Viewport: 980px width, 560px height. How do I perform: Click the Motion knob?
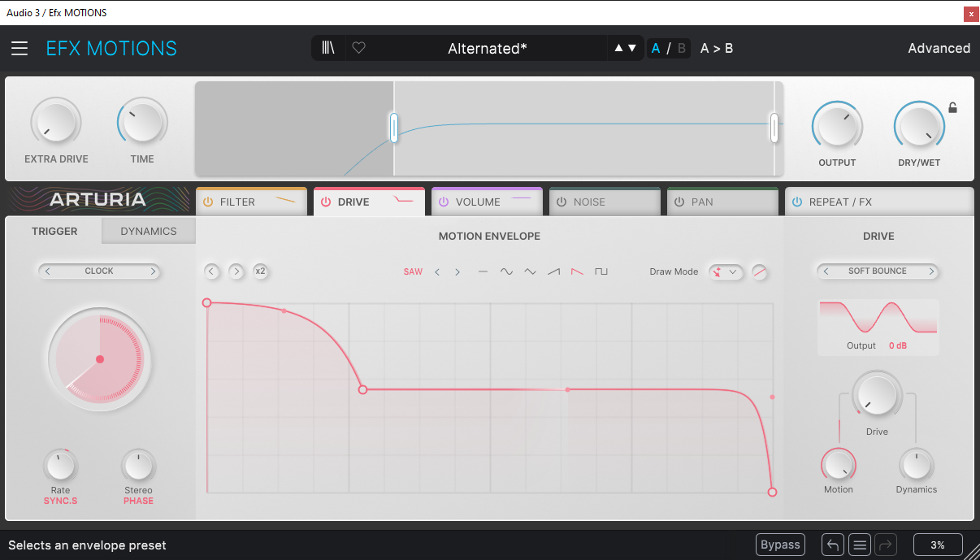839,465
